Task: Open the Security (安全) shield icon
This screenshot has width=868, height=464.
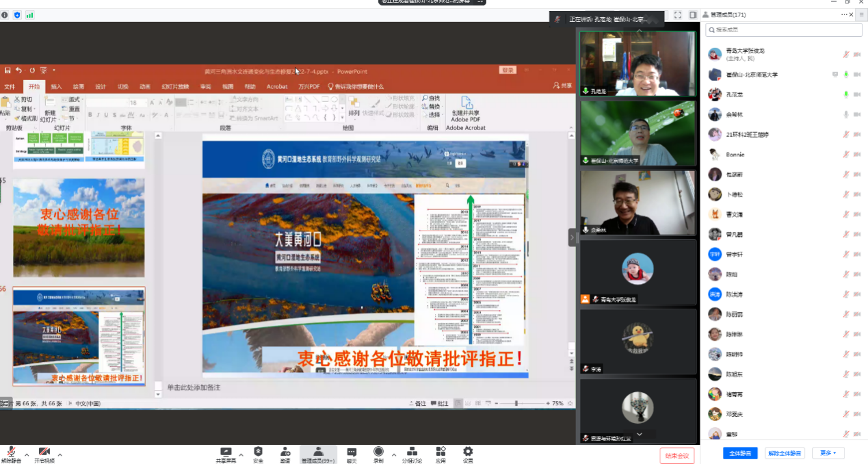Action: [258, 453]
